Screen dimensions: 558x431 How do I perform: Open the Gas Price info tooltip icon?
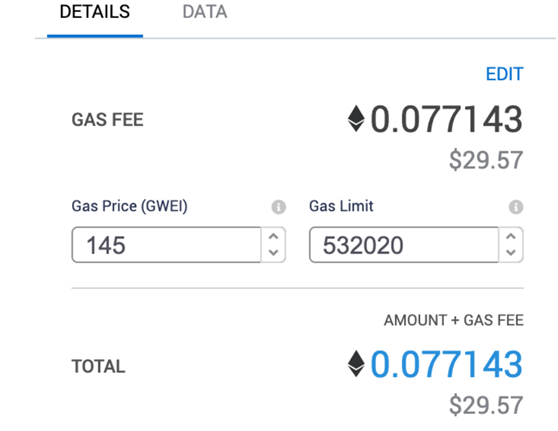click(x=278, y=207)
